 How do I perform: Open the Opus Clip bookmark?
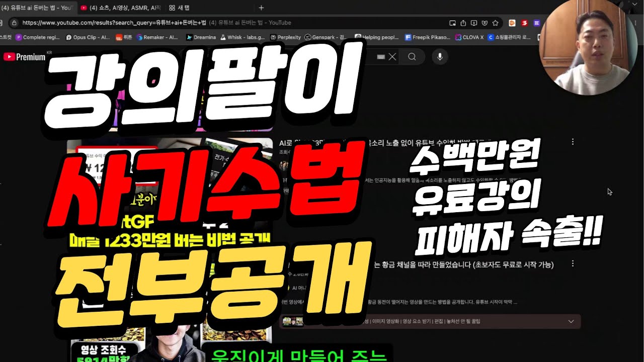click(x=88, y=37)
